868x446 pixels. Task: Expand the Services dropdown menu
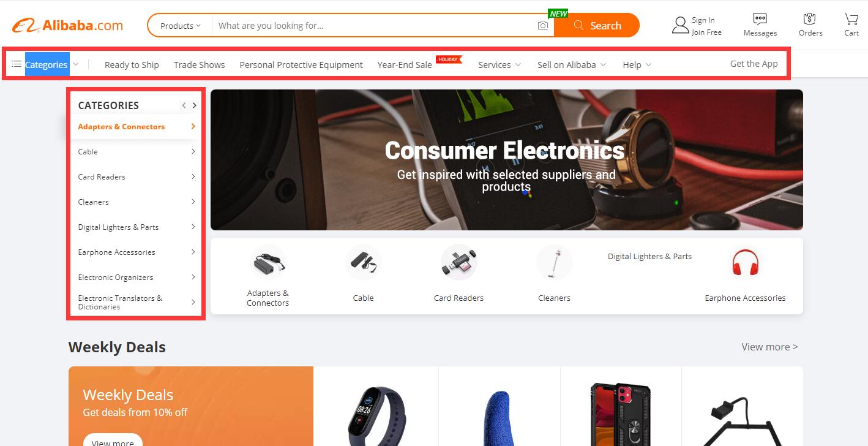coord(499,65)
